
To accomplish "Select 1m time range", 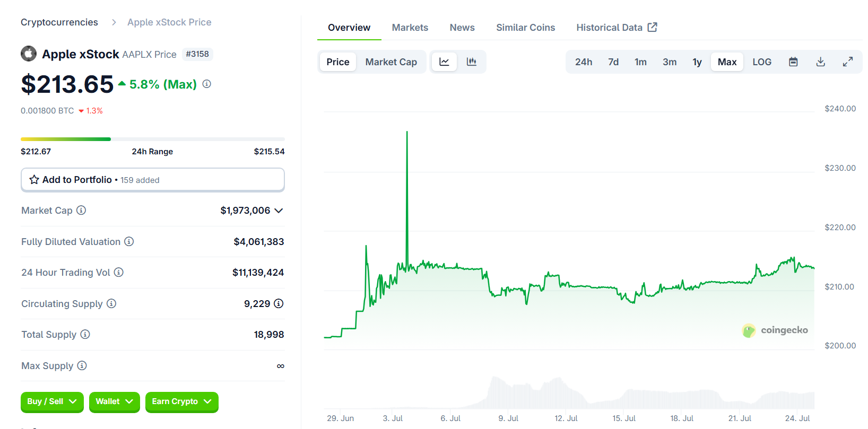I will coord(640,62).
